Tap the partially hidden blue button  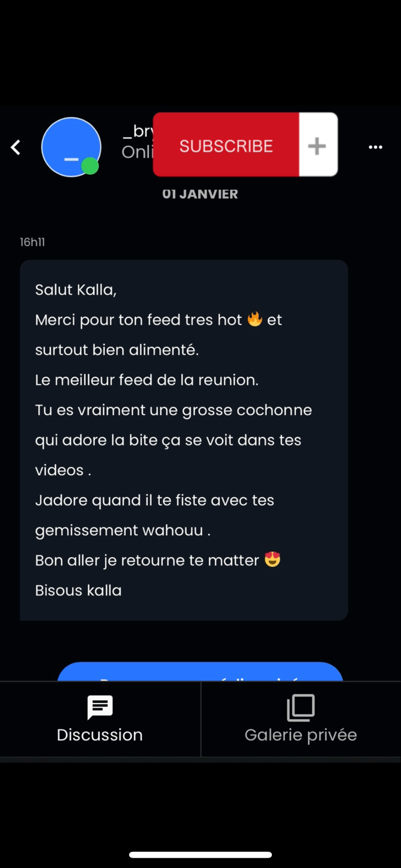point(200,672)
